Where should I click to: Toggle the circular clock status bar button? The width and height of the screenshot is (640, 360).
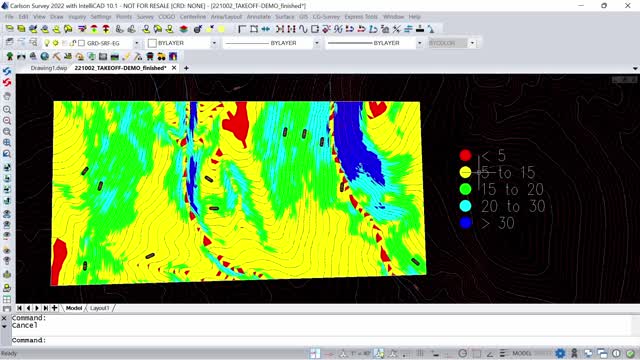point(462,353)
